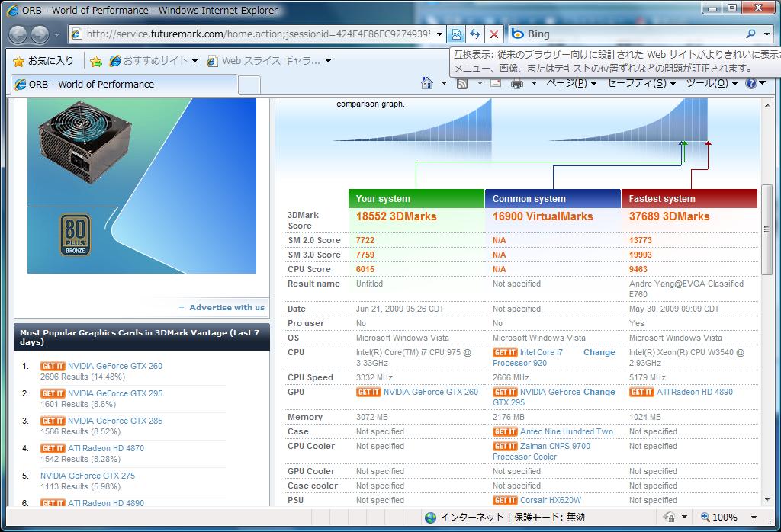Viewport: 781px width, 532px height.
Task: Toggle the Compatibility View button
Action: (456, 34)
